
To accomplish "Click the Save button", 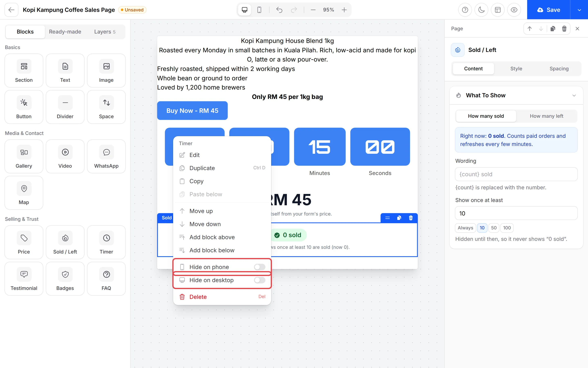I will tap(549, 10).
